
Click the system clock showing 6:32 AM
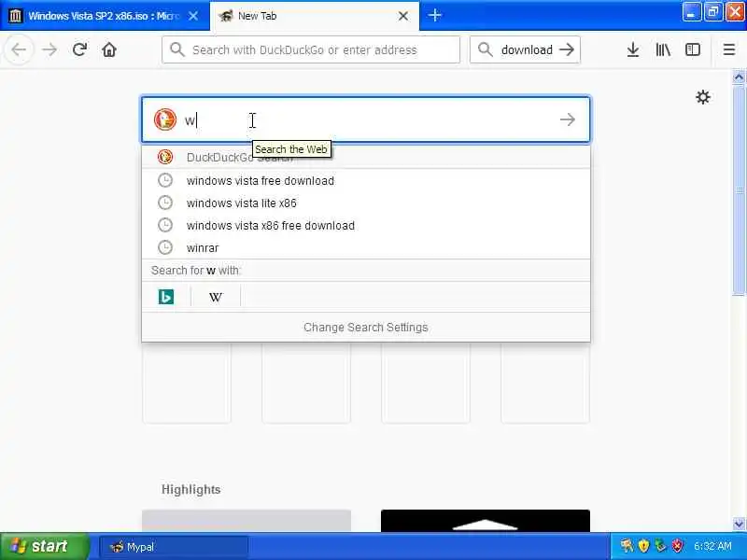pyautogui.click(x=712, y=546)
